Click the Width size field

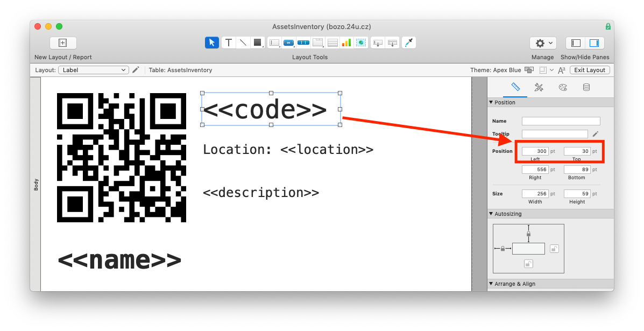tap(535, 193)
